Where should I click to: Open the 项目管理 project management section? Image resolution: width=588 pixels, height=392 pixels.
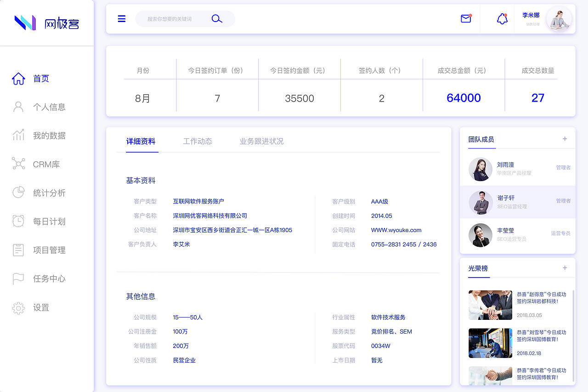coord(48,250)
